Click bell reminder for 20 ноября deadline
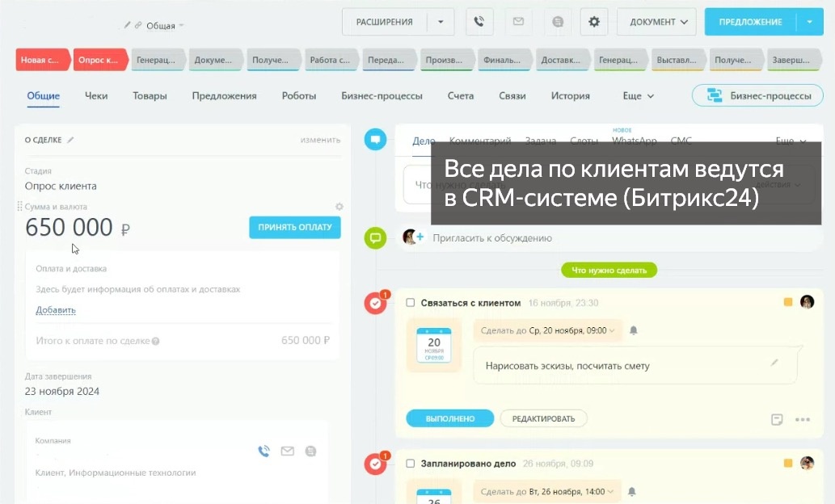835x504 pixels. point(634,330)
